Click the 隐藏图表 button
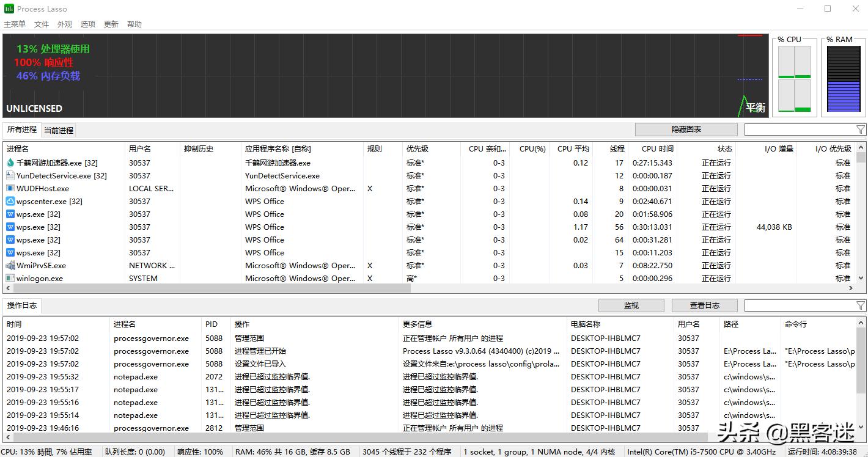Viewport: 868px width, 457px height. pos(686,129)
